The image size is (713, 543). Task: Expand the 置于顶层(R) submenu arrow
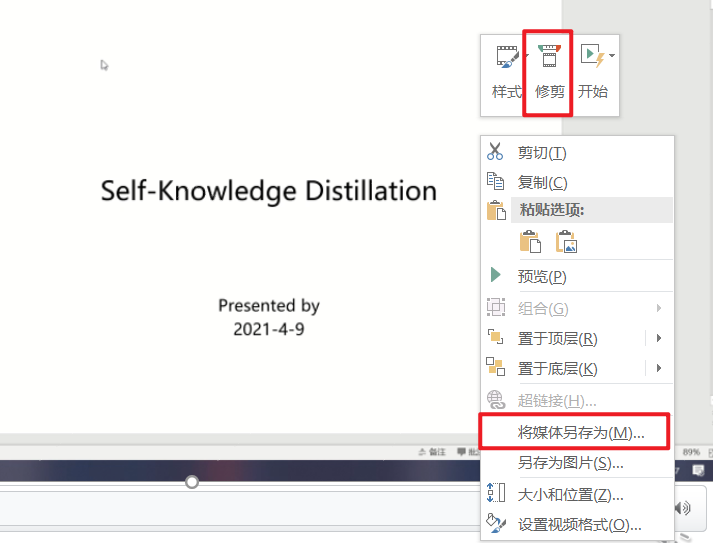pos(659,338)
